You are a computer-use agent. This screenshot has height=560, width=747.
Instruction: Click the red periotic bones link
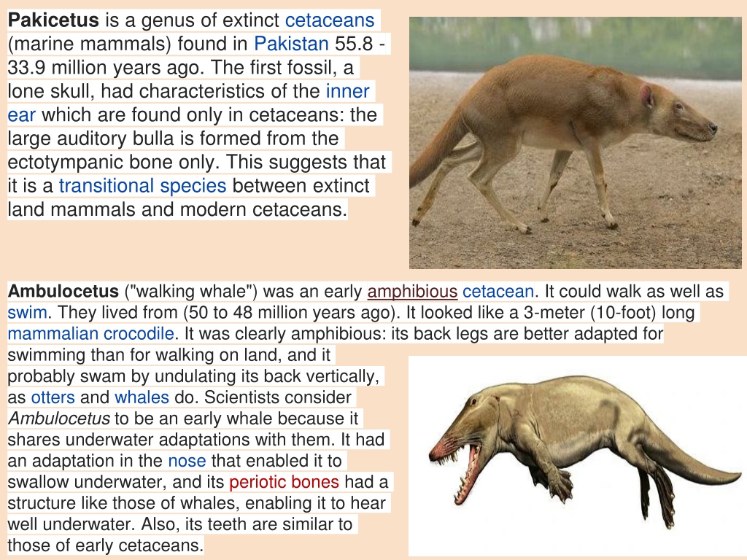(284, 482)
